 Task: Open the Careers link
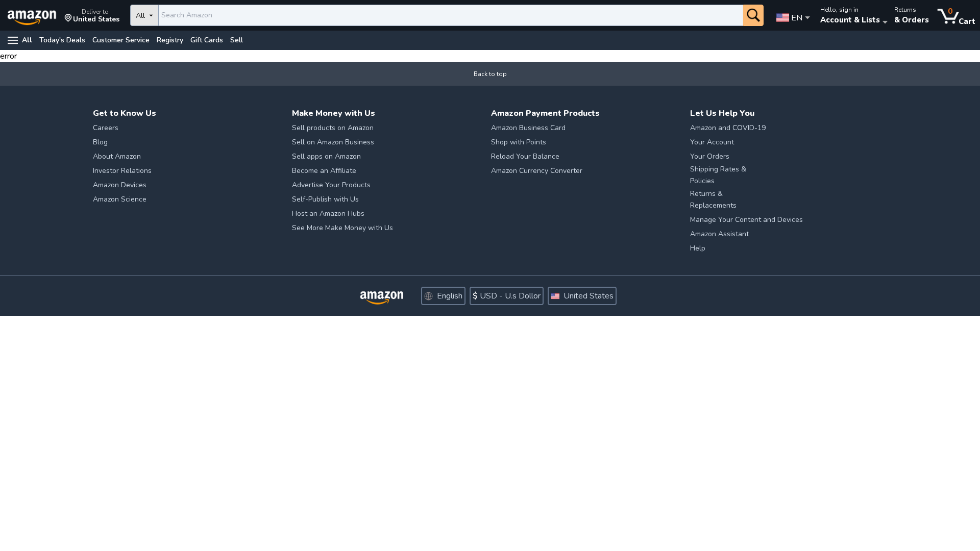click(x=106, y=128)
